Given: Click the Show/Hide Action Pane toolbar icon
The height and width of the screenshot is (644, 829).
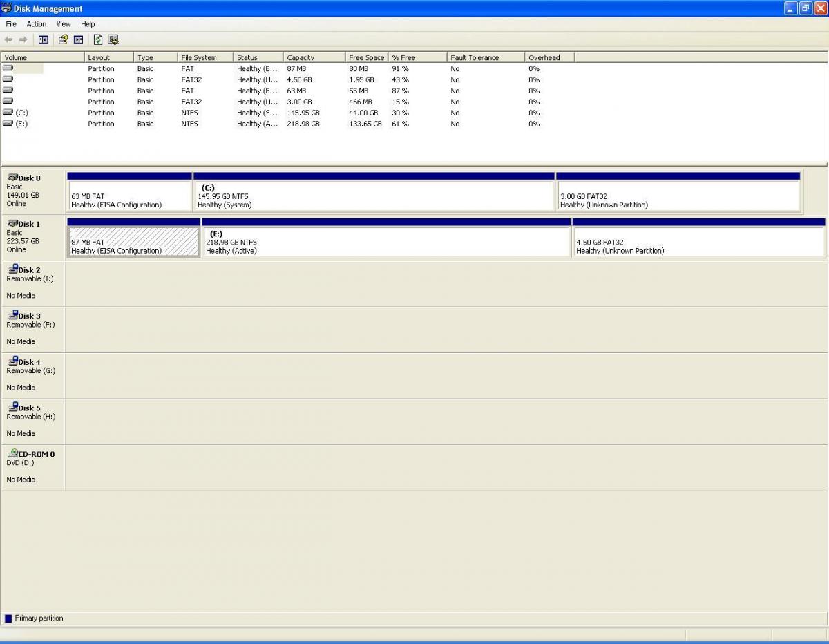Looking at the screenshot, I should [x=79, y=39].
